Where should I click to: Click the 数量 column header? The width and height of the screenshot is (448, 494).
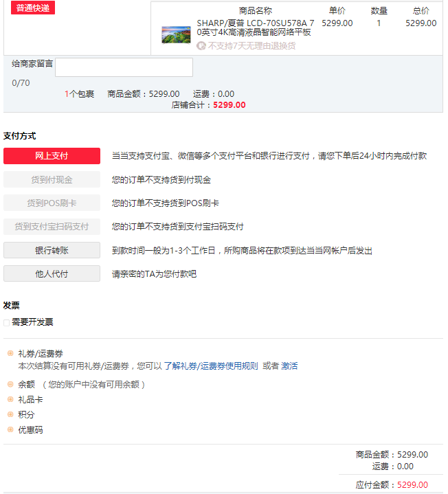(x=379, y=11)
